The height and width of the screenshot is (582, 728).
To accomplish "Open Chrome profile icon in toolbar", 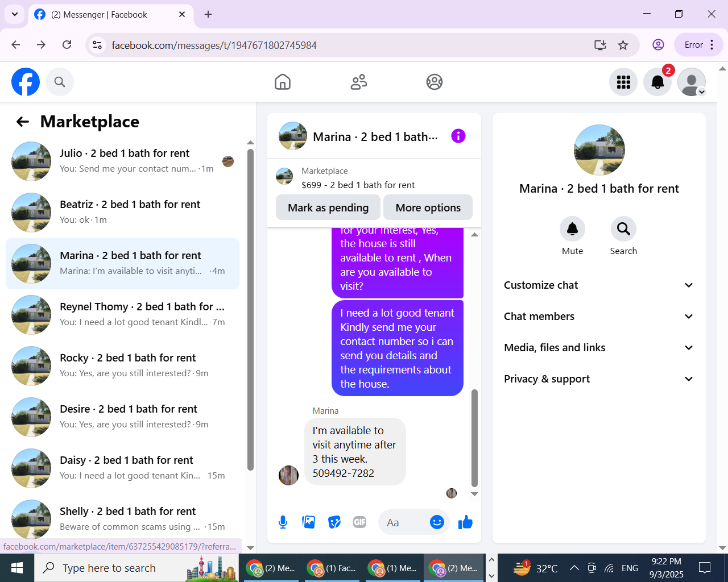I will [x=658, y=45].
